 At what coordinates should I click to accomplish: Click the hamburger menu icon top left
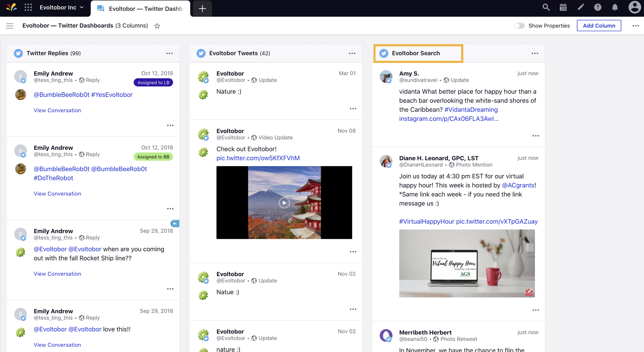[x=10, y=25]
